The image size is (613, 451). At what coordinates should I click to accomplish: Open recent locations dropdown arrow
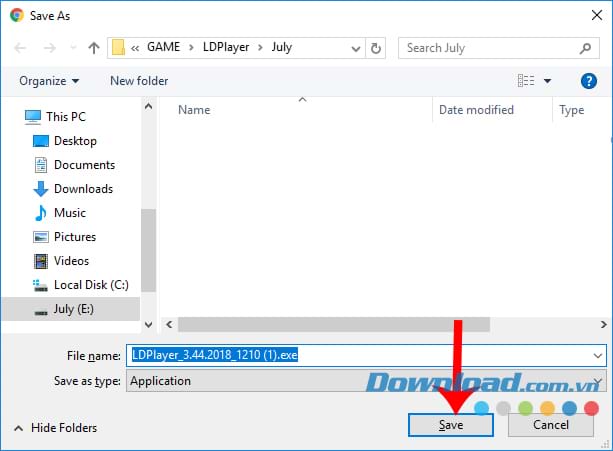(x=73, y=48)
